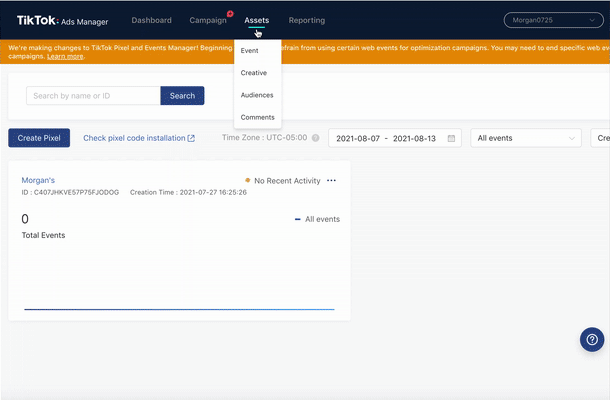Open Check pixel code installation link
The height and width of the screenshot is (400, 610).
tap(139, 138)
